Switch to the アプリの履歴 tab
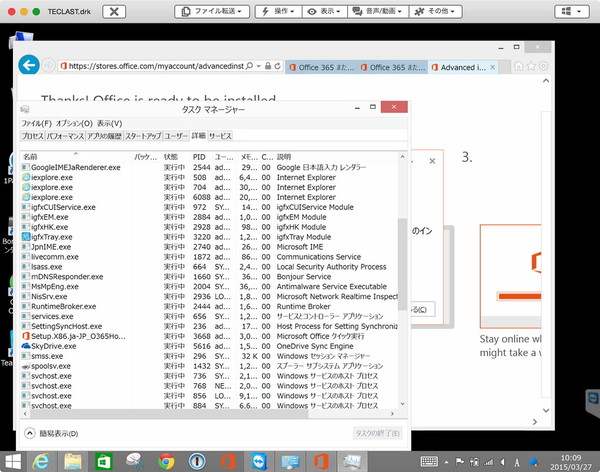600x472 pixels. point(104,136)
